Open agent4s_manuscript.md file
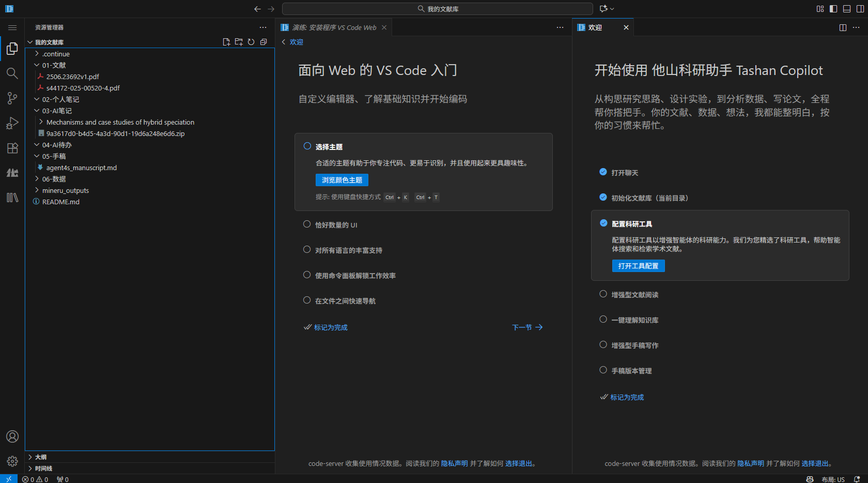 (82, 168)
